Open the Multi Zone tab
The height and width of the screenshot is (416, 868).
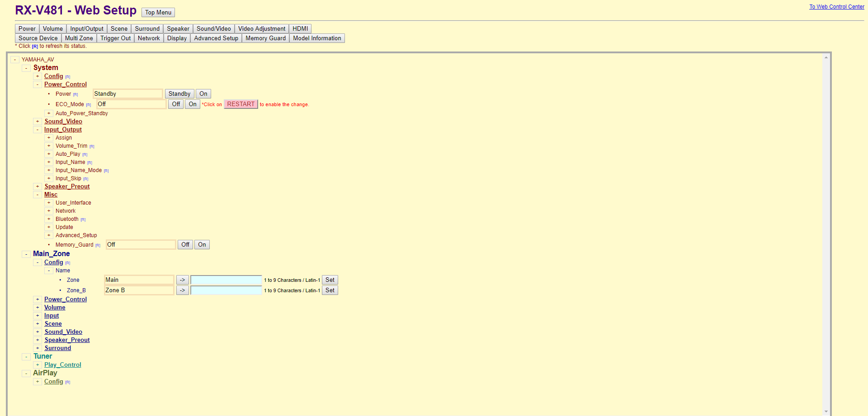79,38
